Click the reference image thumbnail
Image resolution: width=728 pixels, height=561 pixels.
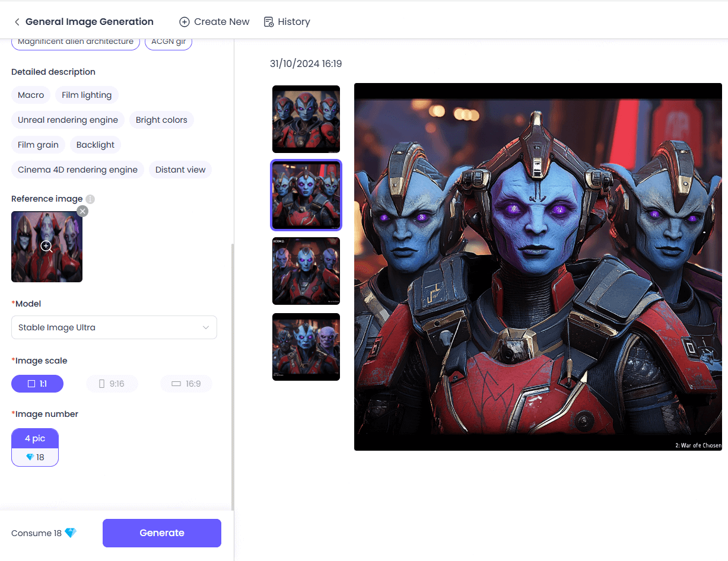click(47, 247)
